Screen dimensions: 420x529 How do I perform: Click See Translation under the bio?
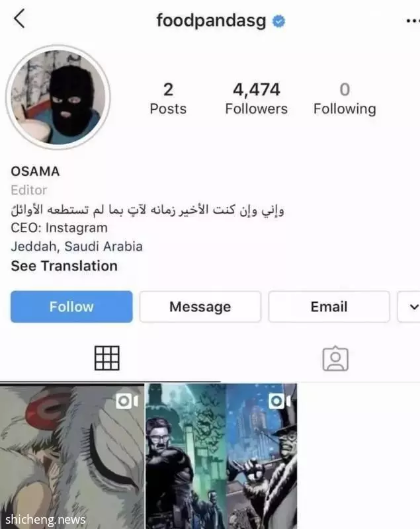coord(64,266)
